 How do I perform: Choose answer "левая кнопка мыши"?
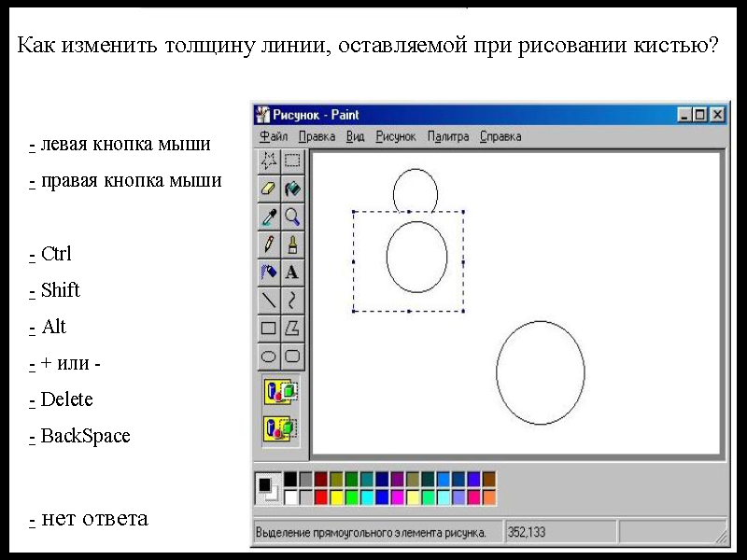click(120, 144)
